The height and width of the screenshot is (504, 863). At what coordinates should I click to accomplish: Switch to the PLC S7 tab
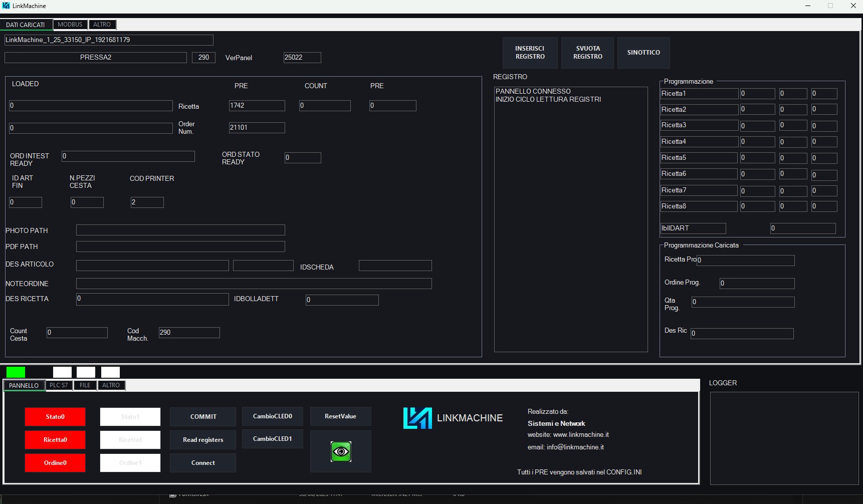pyautogui.click(x=59, y=385)
